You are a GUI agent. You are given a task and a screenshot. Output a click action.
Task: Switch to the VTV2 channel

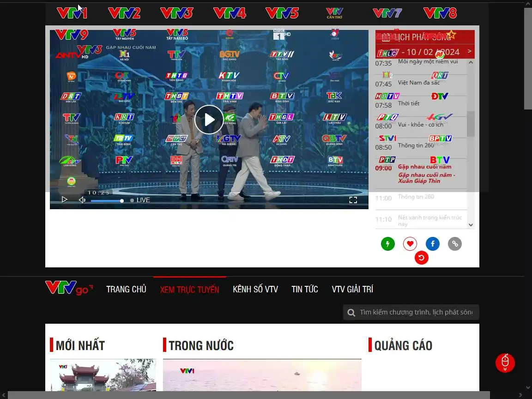point(124,13)
